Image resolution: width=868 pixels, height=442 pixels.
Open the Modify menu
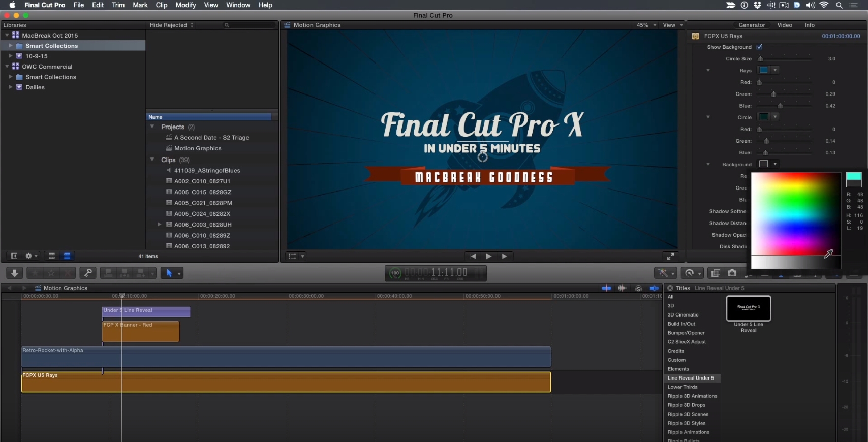185,5
